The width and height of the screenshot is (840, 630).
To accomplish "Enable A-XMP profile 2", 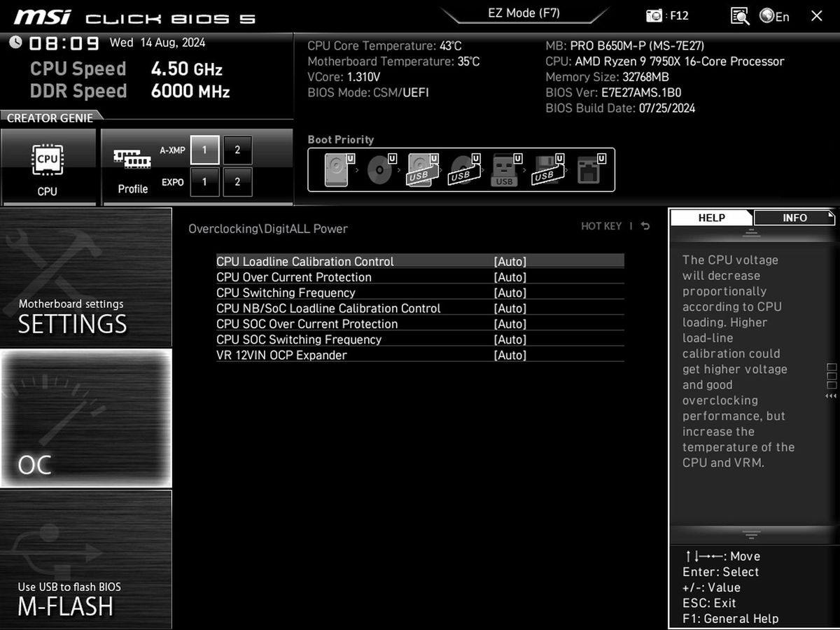I will point(237,150).
